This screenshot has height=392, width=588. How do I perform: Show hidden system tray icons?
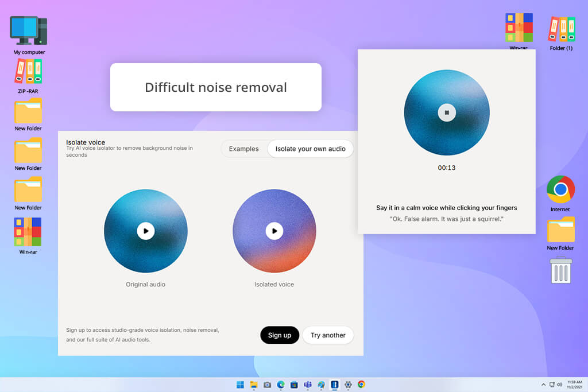click(543, 385)
